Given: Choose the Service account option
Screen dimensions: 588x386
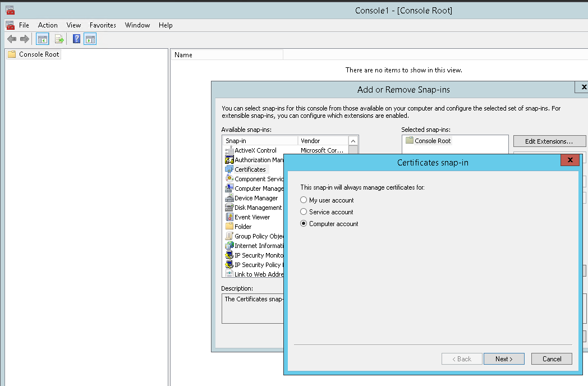Looking at the screenshot, I should coord(304,212).
